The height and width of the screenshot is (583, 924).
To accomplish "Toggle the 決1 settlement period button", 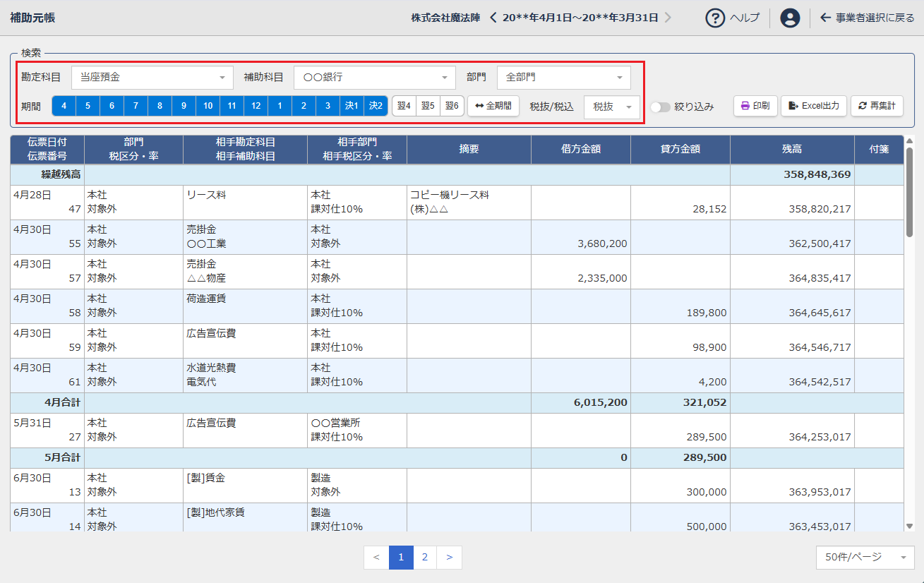I will 352,106.
